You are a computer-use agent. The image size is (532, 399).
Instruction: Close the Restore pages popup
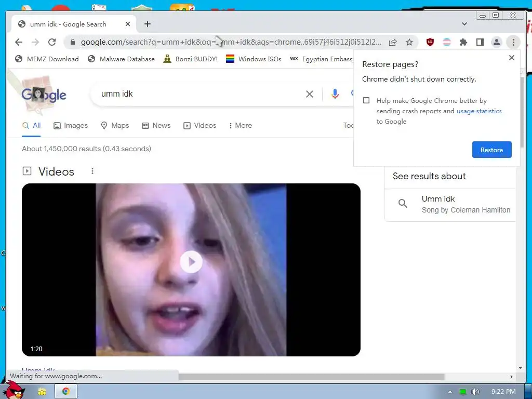point(512,58)
